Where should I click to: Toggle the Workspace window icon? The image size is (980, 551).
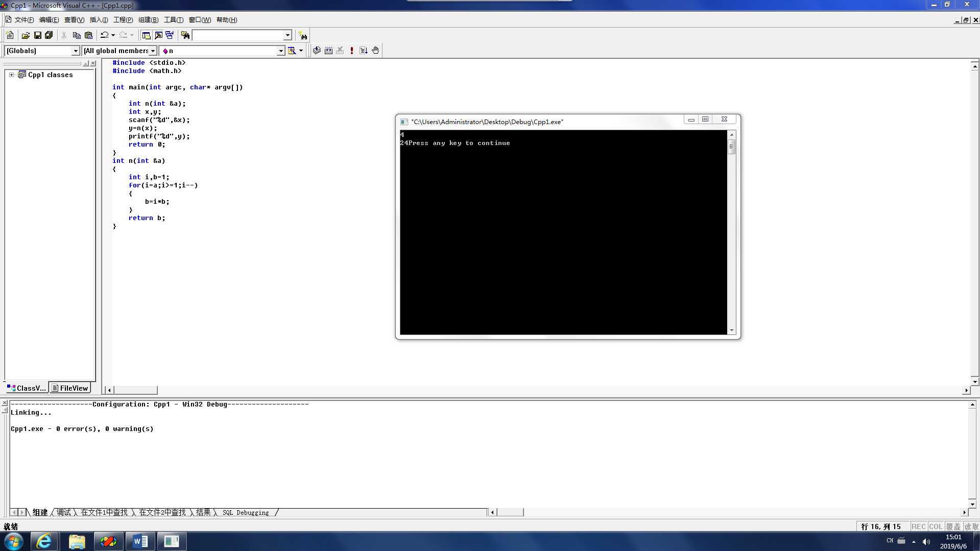coord(146,35)
